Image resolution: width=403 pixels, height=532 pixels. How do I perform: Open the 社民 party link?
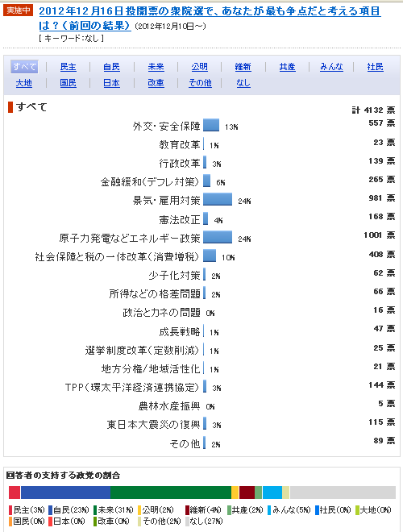click(375, 67)
